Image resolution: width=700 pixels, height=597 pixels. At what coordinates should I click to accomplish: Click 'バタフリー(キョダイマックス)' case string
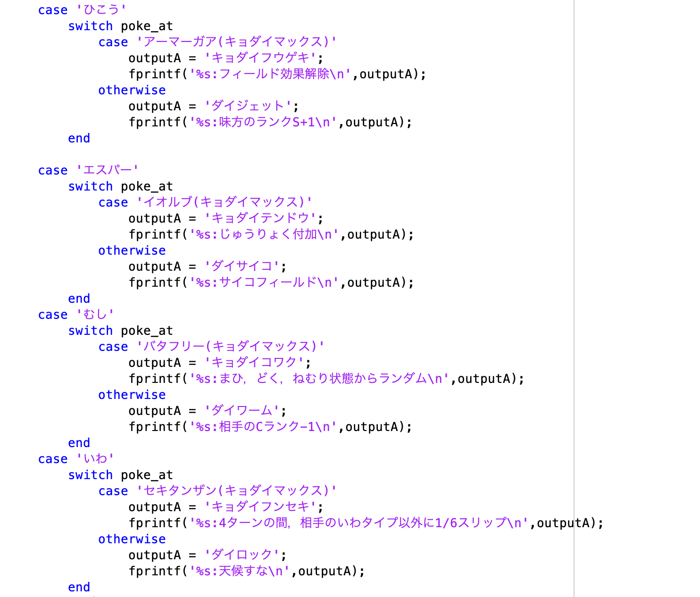(x=231, y=347)
